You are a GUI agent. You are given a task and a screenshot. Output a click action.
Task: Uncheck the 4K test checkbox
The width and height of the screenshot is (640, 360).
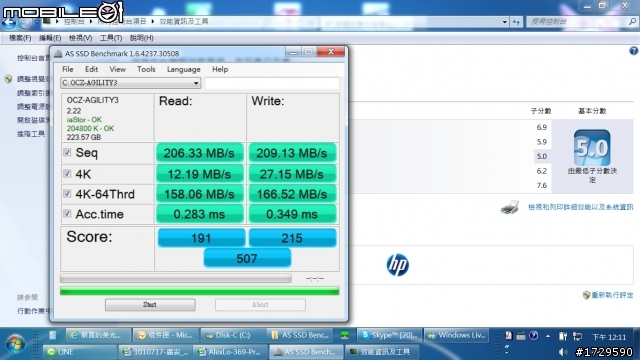point(67,174)
